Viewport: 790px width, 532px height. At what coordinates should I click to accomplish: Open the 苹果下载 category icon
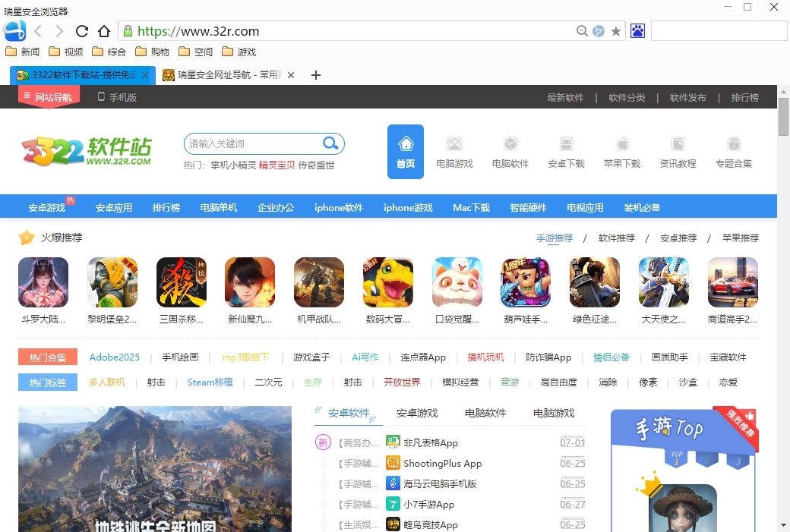622,152
